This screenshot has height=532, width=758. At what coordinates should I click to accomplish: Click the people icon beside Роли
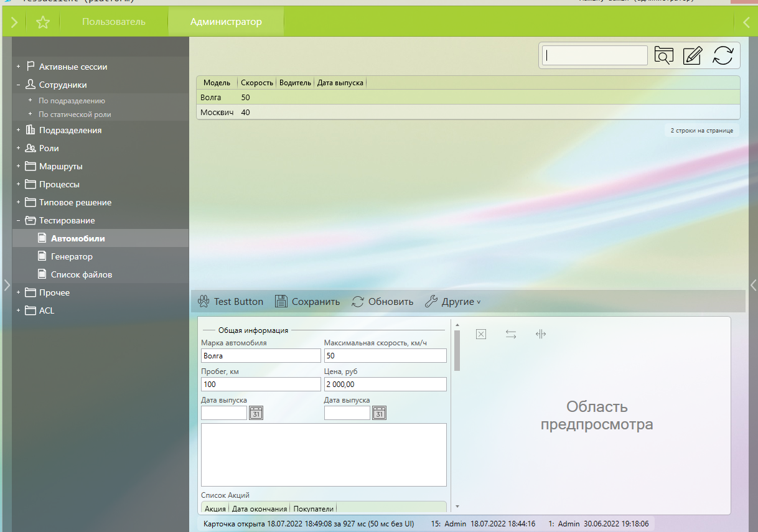pos(30,148)
